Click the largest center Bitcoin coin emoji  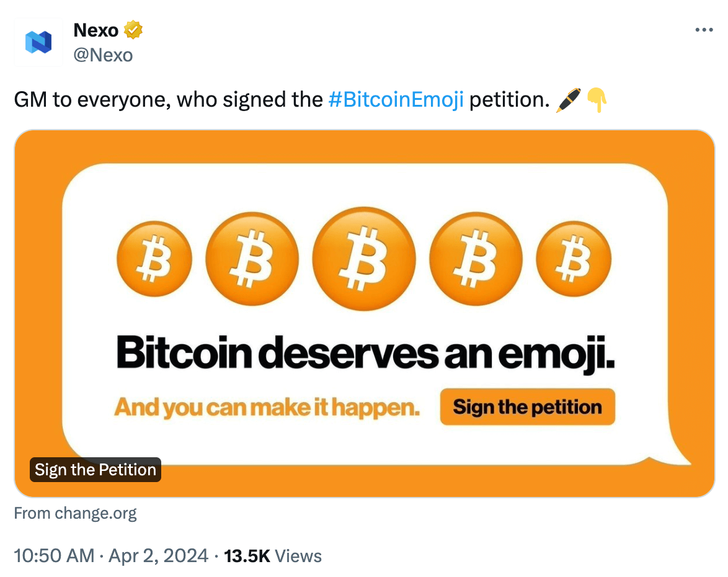coord(364,259)
